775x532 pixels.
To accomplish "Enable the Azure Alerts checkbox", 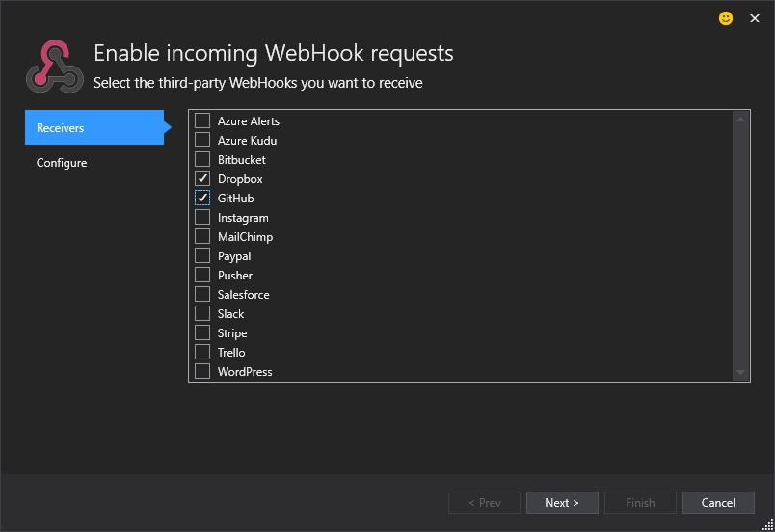I will [202, 121].
